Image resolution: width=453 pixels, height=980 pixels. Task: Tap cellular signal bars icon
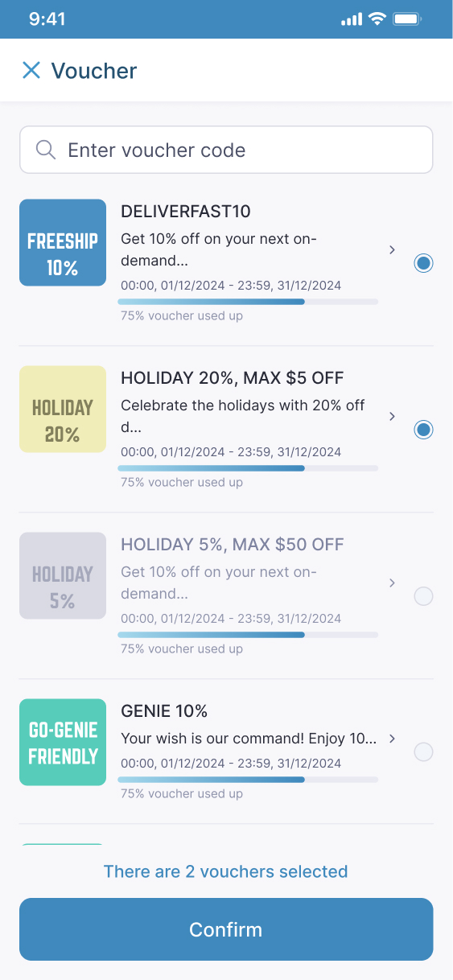(352, 19)
